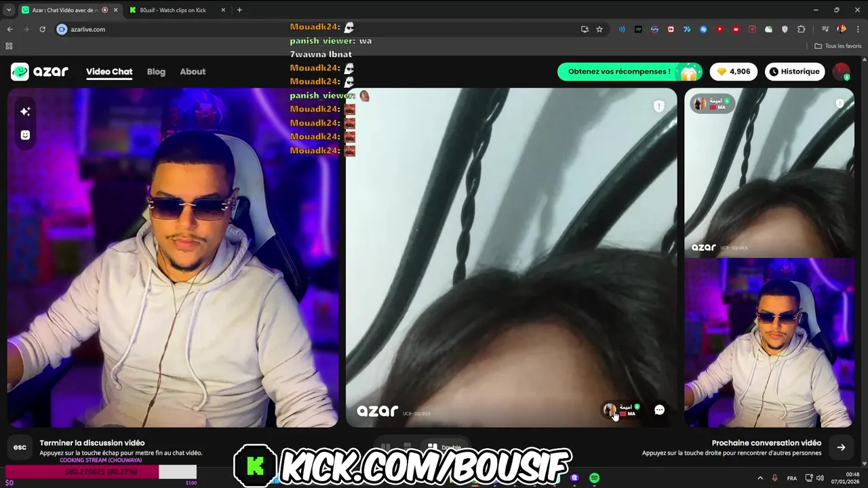Click the gem balance 4,906
Image resolution: width=868 pixels, height=488 pixels.
coord(734,72)
